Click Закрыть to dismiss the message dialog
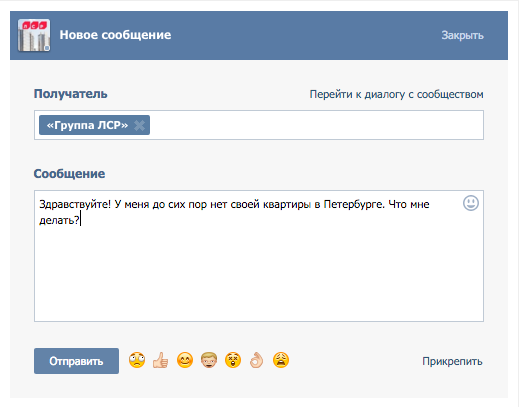 point(462,35)
